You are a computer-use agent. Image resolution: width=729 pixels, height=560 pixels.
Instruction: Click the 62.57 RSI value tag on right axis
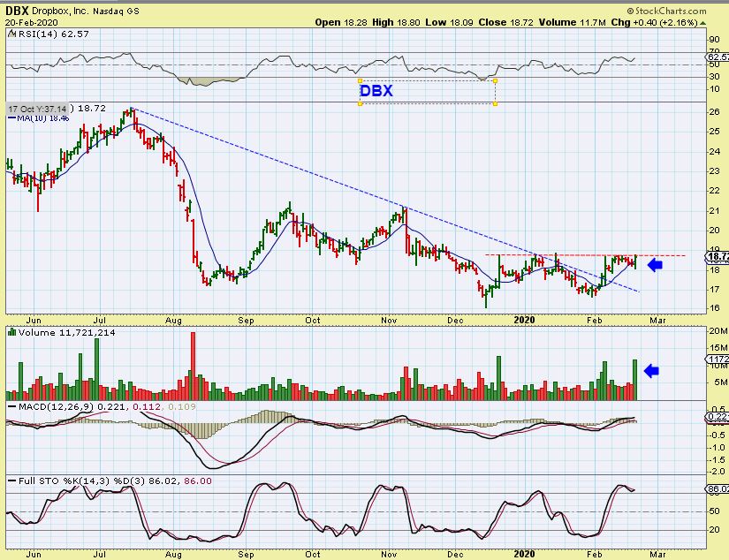[717, 57]
